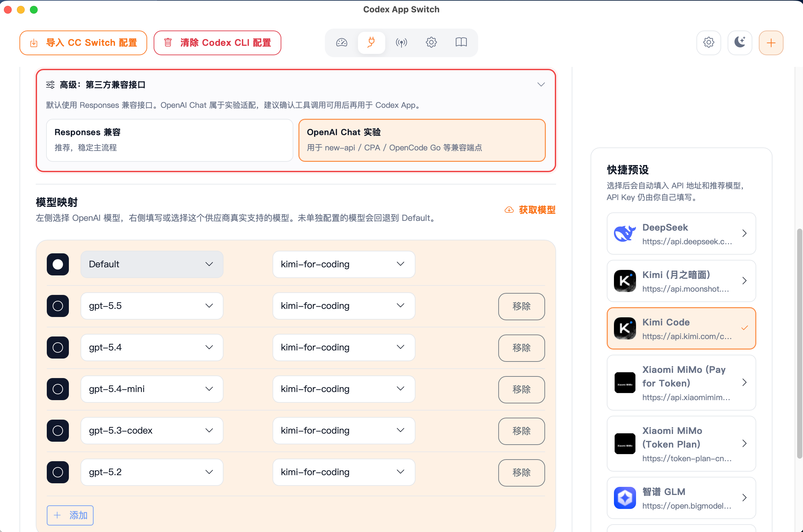Open the dashboard gauge tab
Viewport: 803px width, 532px height.
click(342, 43)
